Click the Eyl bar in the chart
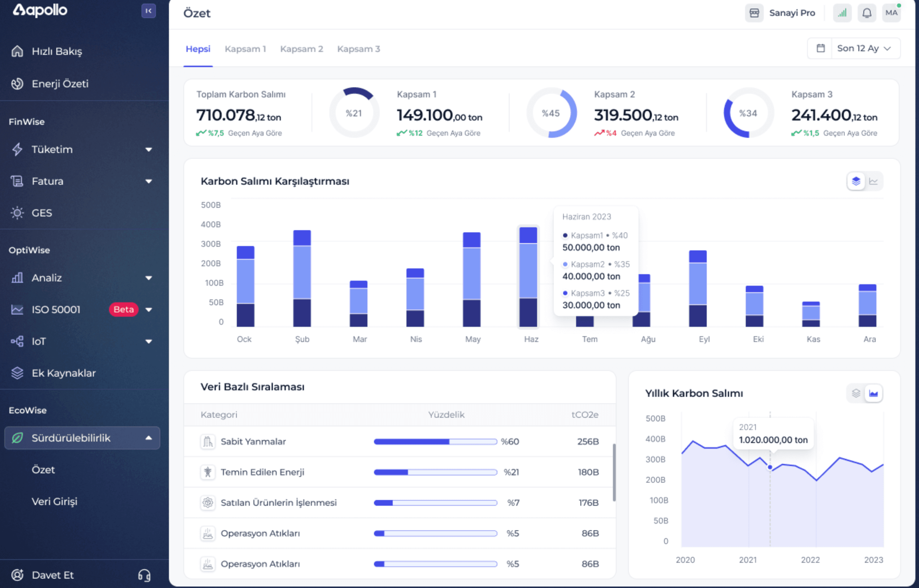This screenshot has width=919, height=588. (698, 289)
